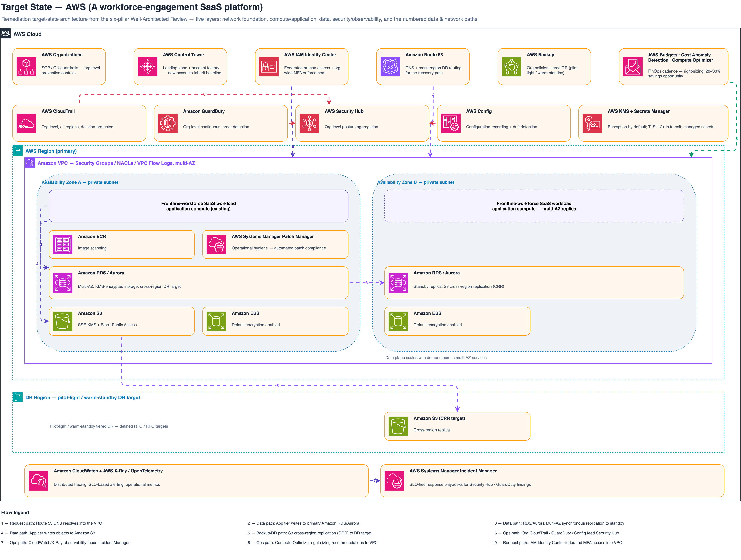
Task: Click 'Configuration recording + drift detection' text
Action: pos(501,127)
